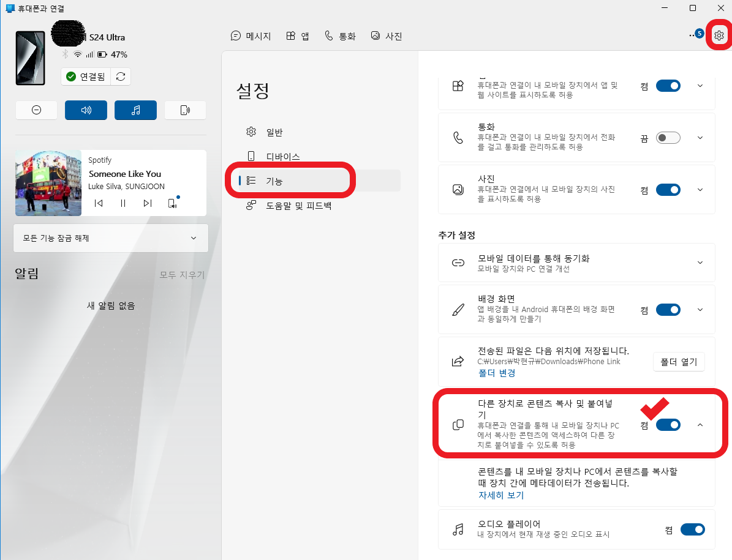Image resolution: width=732 pixels, height=560 pixels.
Task: Click the 연결됨 status button
Action: click(86, 77)
